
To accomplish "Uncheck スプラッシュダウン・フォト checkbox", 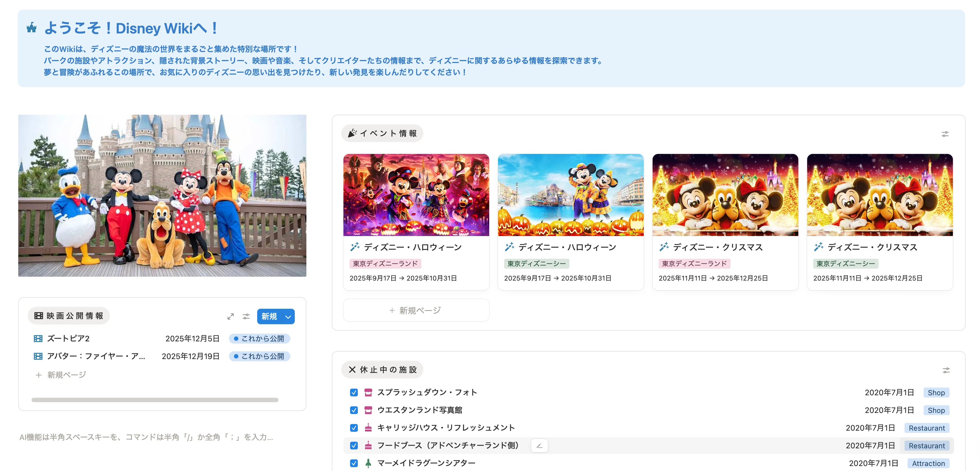I will click(354, 392).
